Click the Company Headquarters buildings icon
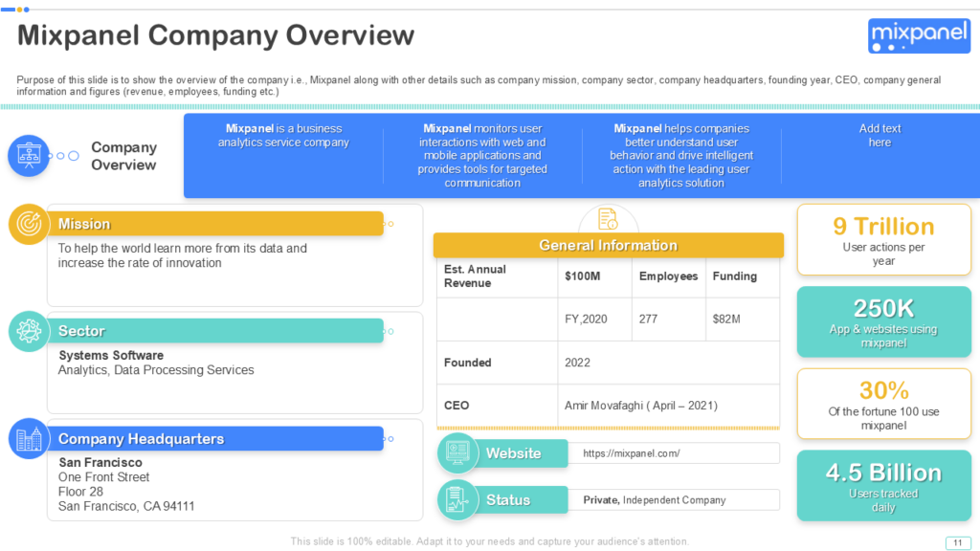The width and height of the screenshot is (980, 551). pos(29,438)
